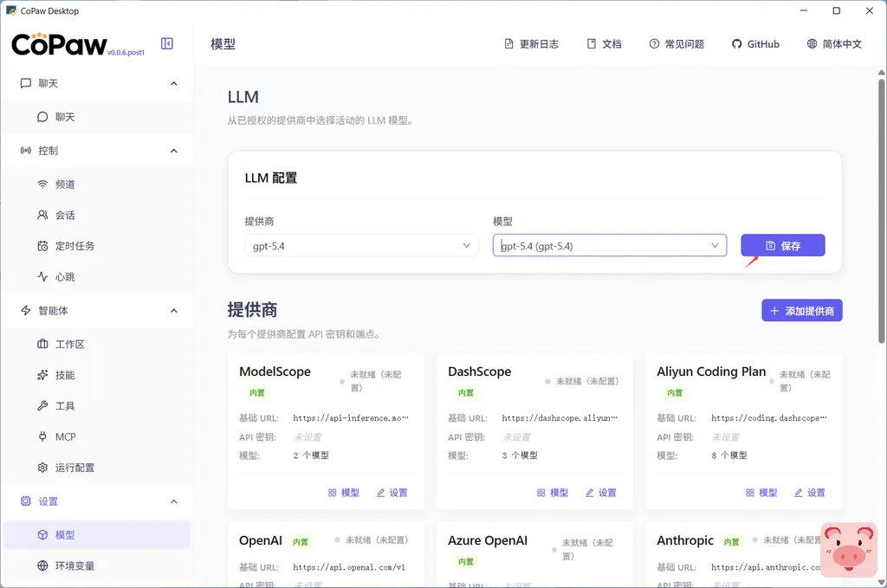Open 工具 tools page

point(97,406)
